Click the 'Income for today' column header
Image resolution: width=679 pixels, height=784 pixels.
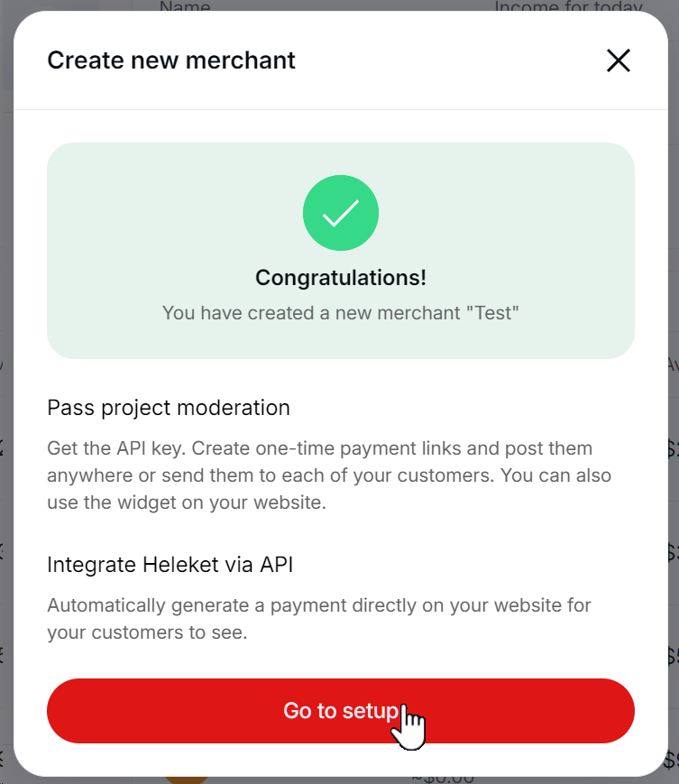pyautogui.click(x=568, y=8)
